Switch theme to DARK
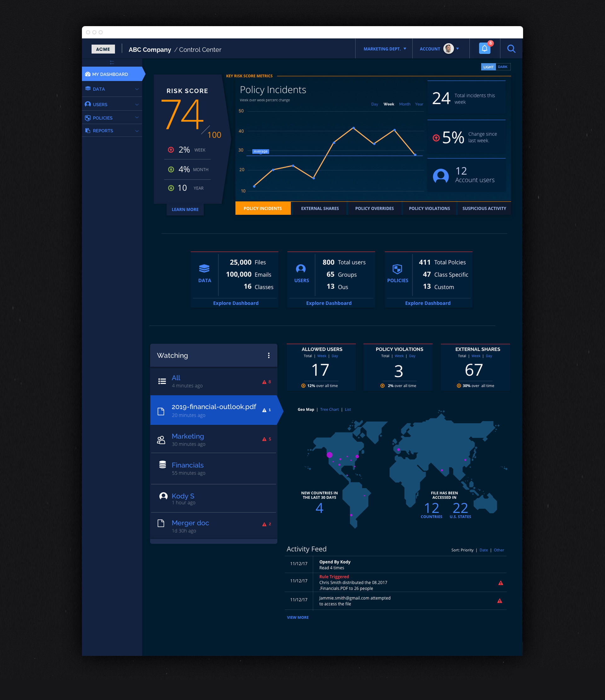 click(x=503, y=67)
